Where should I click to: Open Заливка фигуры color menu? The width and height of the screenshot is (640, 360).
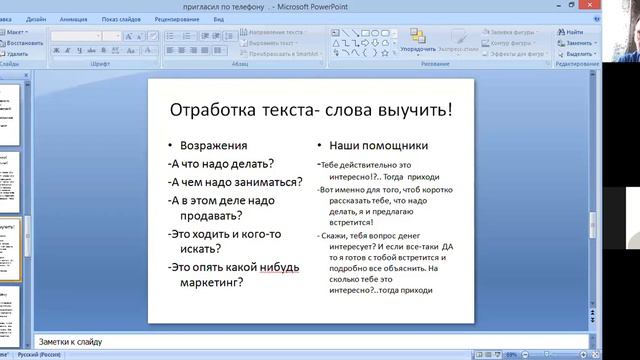pos(511,32)
